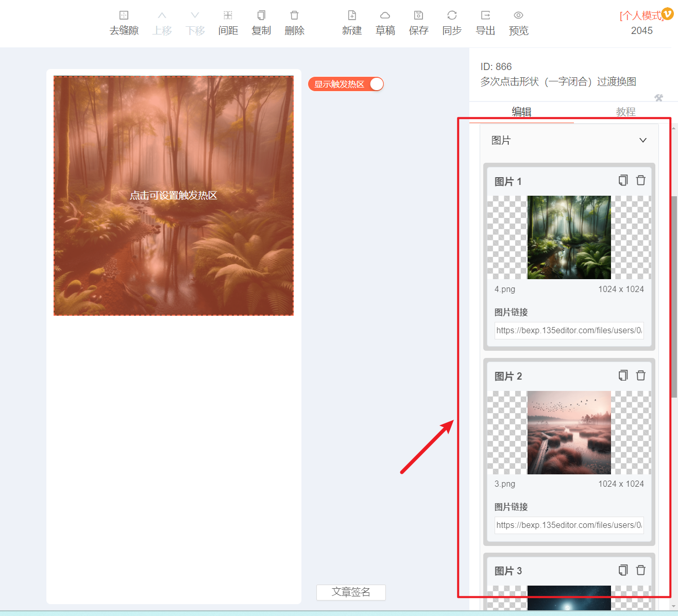Click the 4.png file name
Image resolution: width=678 pixels, height=616 pixels.
pos(505,289)
